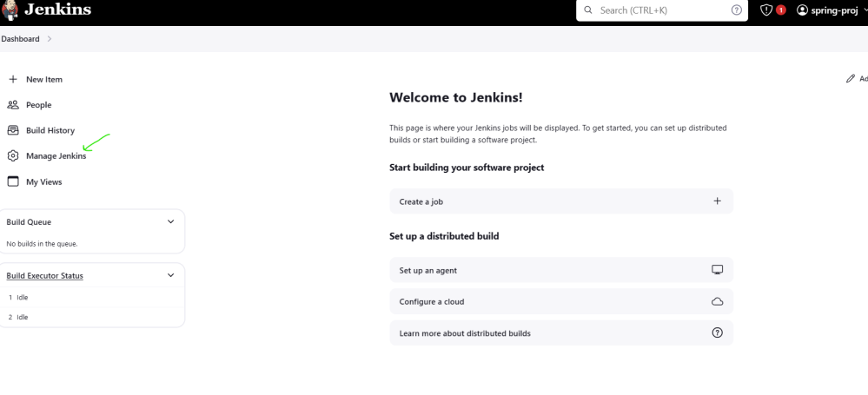Expand the Dashboard breadcrumb chevron
The width and height of the screenshot is (868, 395).
[50, 39]
